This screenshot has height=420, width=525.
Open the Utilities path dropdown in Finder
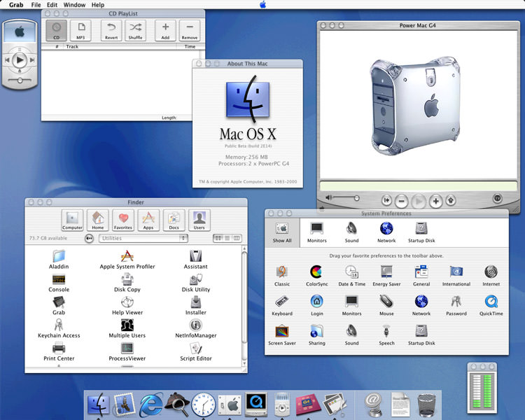click(143, 238)
